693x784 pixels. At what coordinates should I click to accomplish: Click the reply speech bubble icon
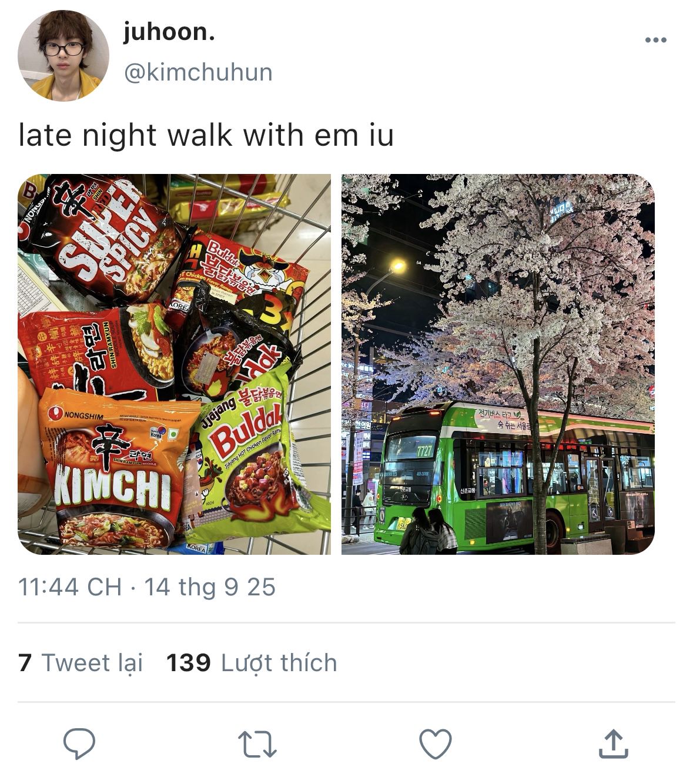79,743
